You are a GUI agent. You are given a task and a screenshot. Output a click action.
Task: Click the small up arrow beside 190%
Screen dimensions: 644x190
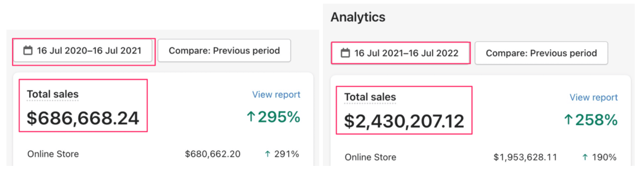click(x=585, y=158)
